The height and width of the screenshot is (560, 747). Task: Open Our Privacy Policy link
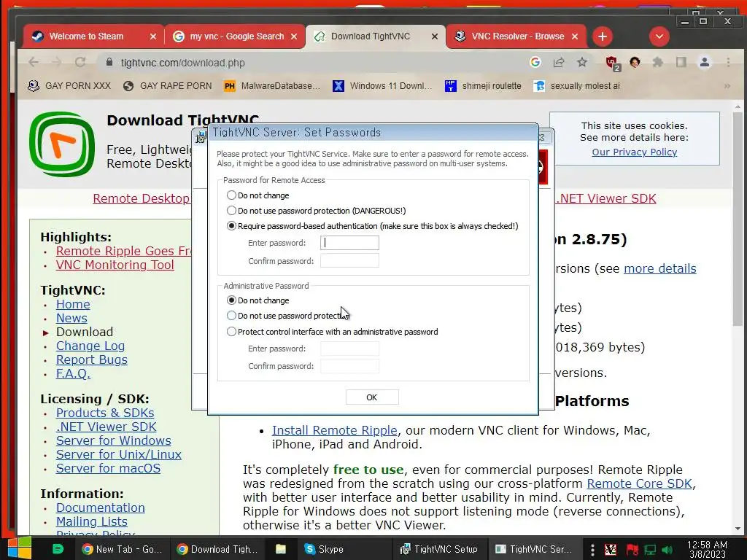point(634,152)
